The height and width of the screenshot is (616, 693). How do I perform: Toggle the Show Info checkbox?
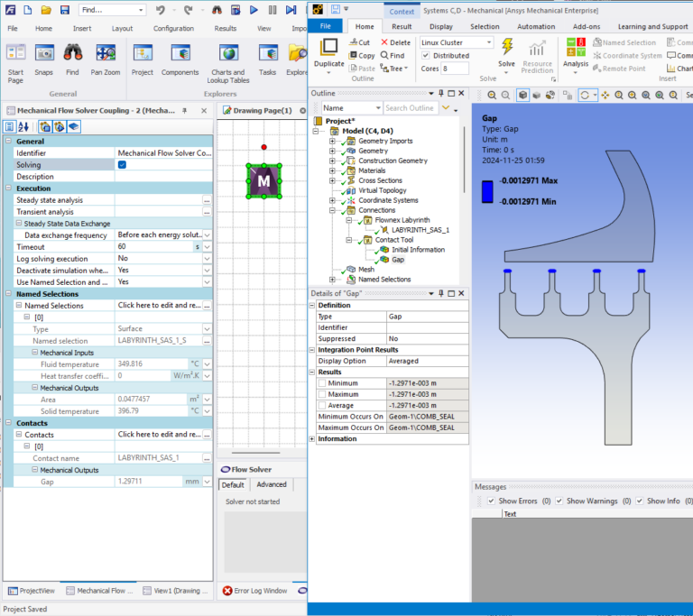[x=640, y=501]
